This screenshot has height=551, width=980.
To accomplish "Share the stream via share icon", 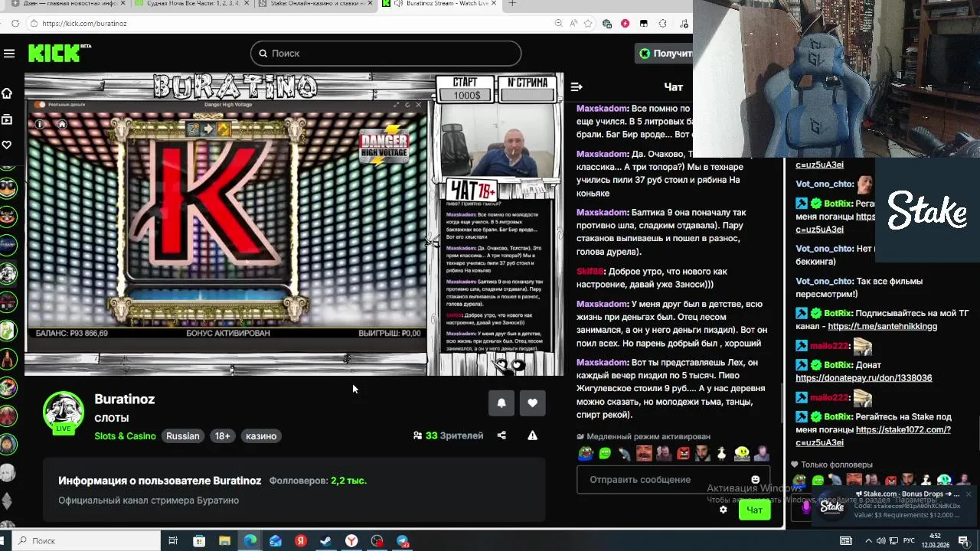I will pos(501,435).
